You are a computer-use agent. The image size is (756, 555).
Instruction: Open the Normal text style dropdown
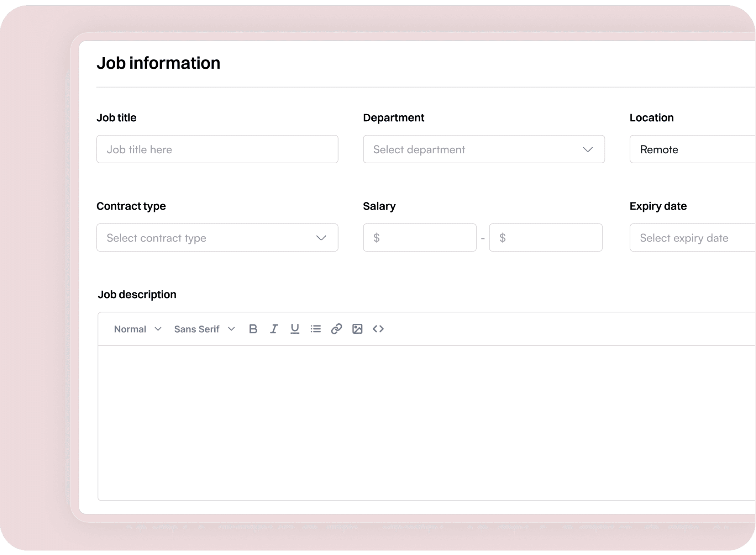137,329
